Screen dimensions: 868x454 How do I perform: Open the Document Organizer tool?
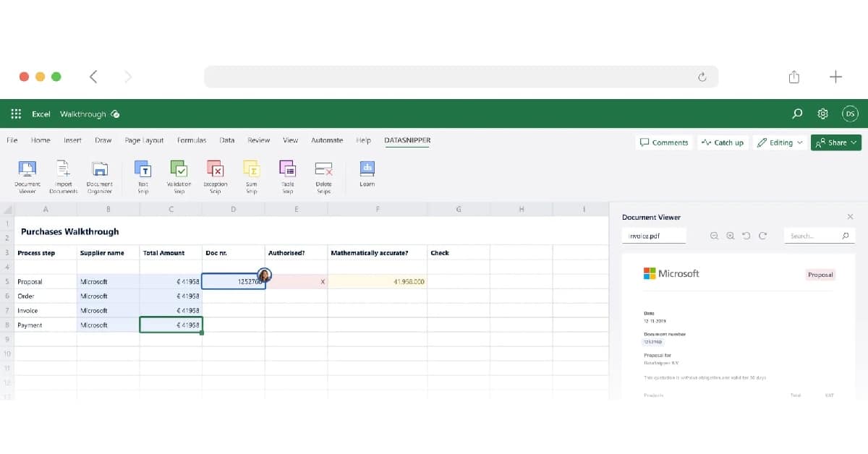(100, 176)
